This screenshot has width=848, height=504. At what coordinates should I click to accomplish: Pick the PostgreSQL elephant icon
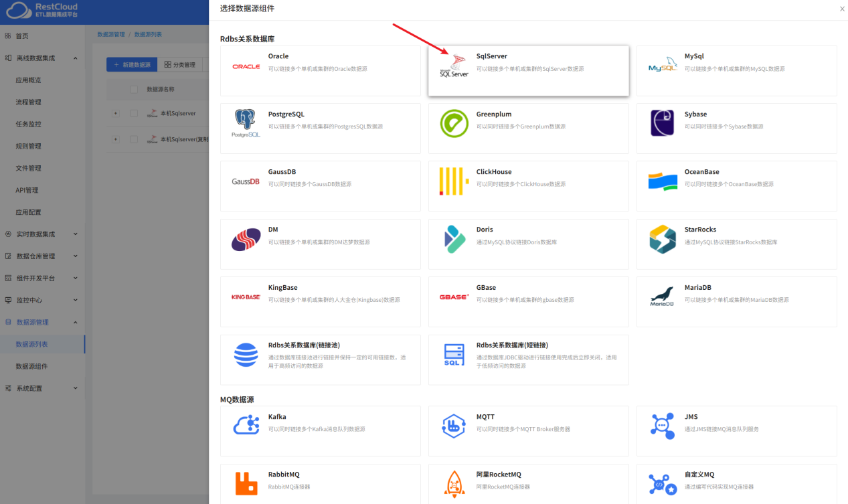pos(246,124)
